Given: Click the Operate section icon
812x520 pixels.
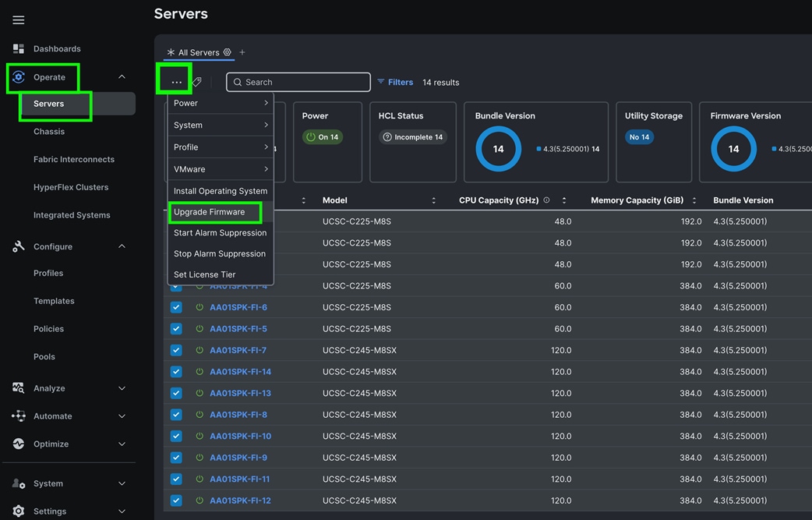Looking at the screenshot, I should click(19, 77).
